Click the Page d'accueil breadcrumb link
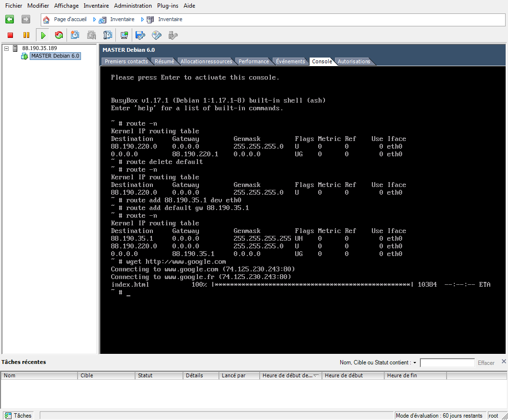The width and height of the screenshot is (508, 420). coord(70,20)
